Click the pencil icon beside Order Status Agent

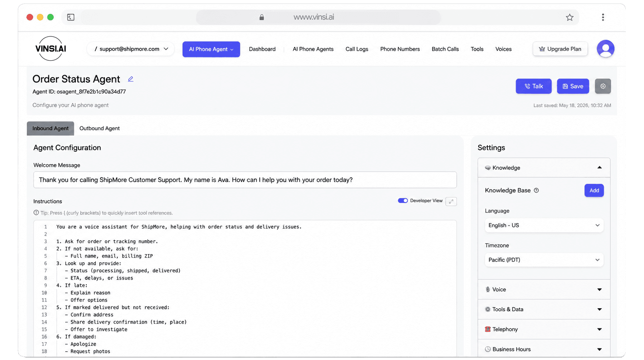pyautogui.click(x=130, y=79)
